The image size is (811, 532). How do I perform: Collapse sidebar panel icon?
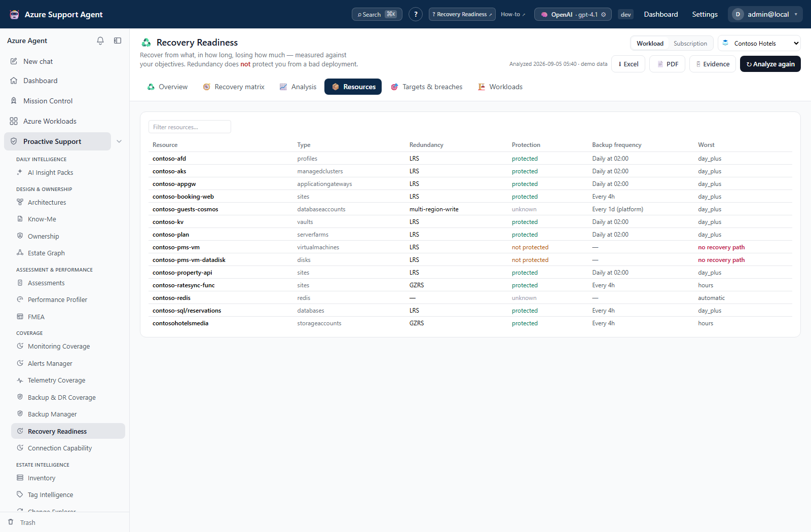[x=118, y=41]
